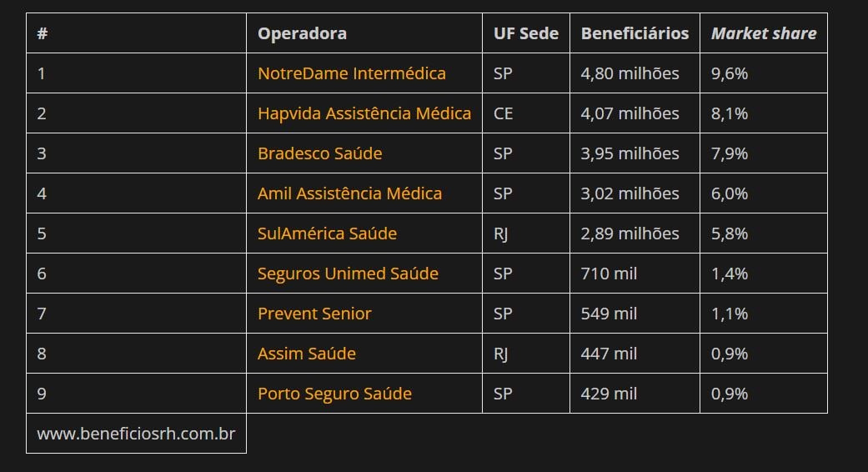This screenshot has height=472, width=868.
Task: Click the Market share column header
Action: [764, 33]
